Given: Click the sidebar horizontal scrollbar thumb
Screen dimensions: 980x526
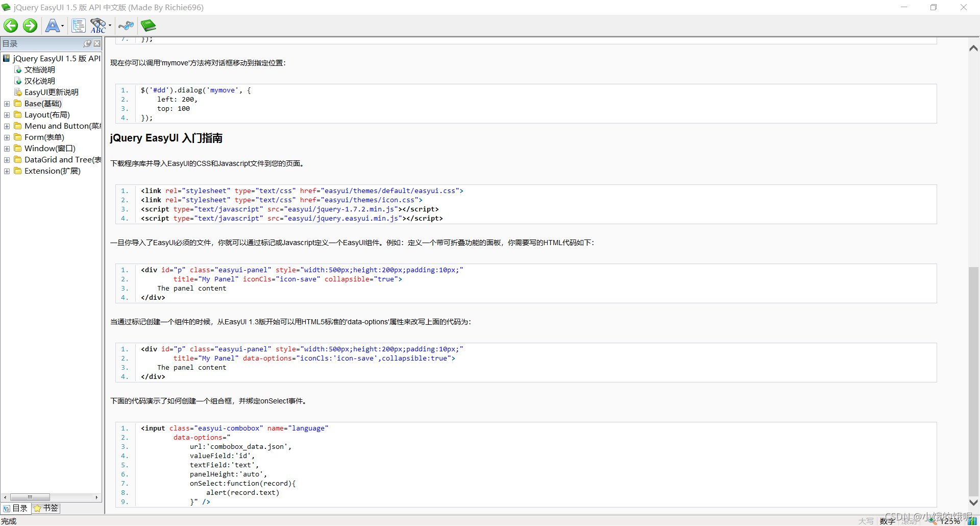Looking at the screenshot, I should click(x=30, y=497).
